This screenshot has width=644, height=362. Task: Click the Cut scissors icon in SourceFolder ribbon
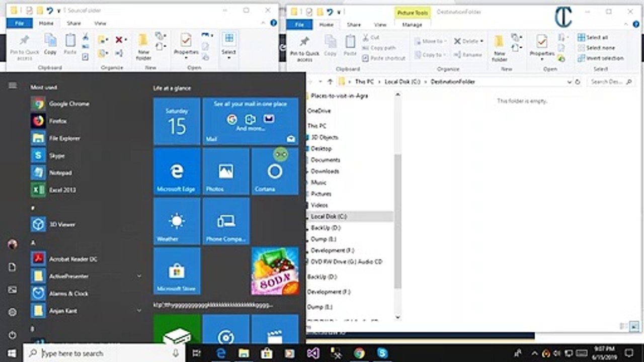[x=86, y=37]
